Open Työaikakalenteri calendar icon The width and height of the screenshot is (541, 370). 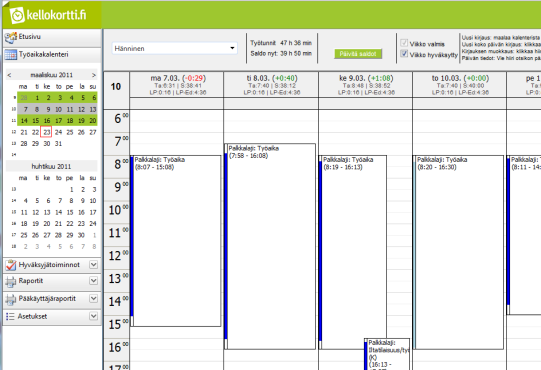click(11, 55)
